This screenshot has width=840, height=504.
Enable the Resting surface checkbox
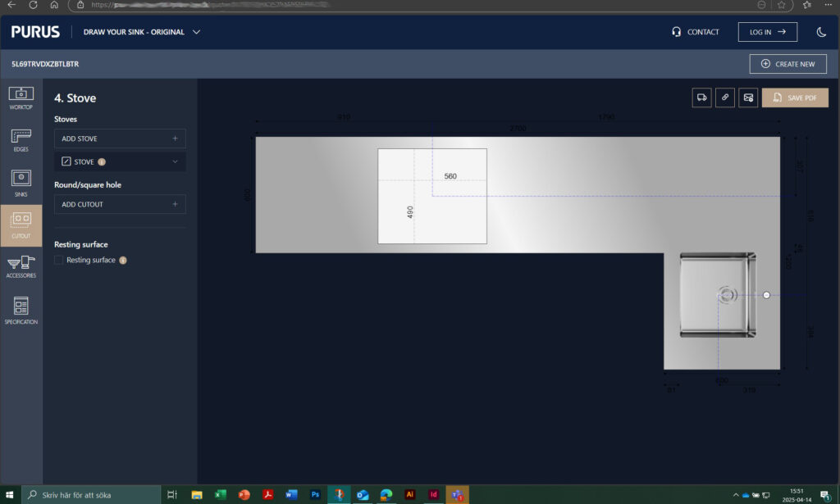[x=58, y=261]
